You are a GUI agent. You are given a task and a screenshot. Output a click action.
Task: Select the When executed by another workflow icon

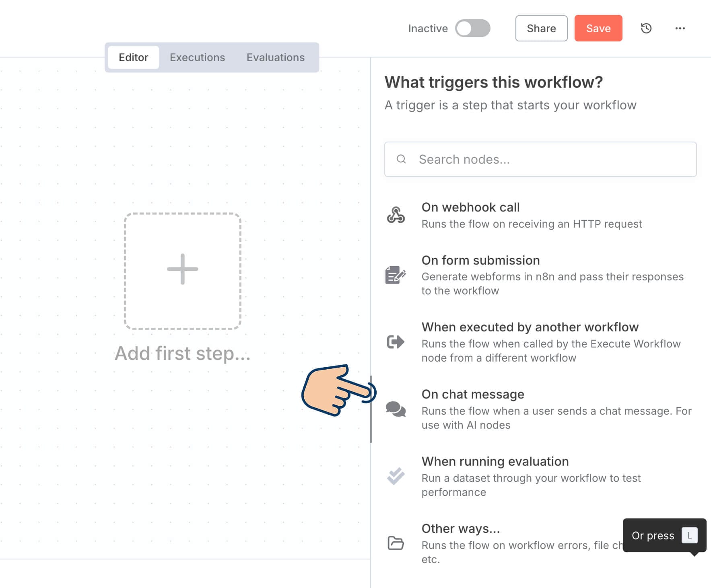coord(396,342)
